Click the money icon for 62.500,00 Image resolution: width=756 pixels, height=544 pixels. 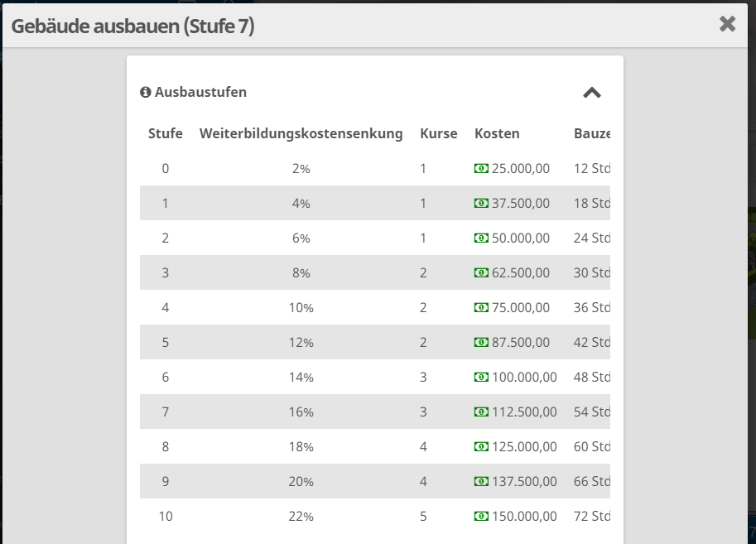pos(481,272)
